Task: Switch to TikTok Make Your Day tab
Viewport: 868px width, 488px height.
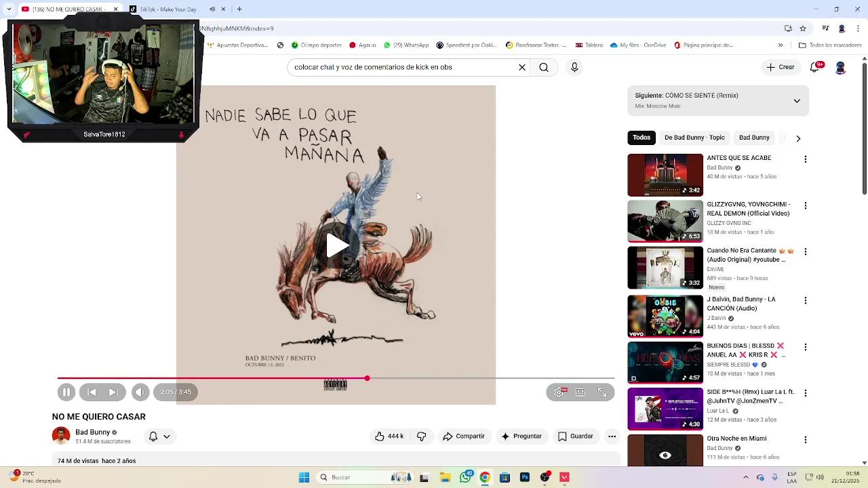Action: click(168, 9)
